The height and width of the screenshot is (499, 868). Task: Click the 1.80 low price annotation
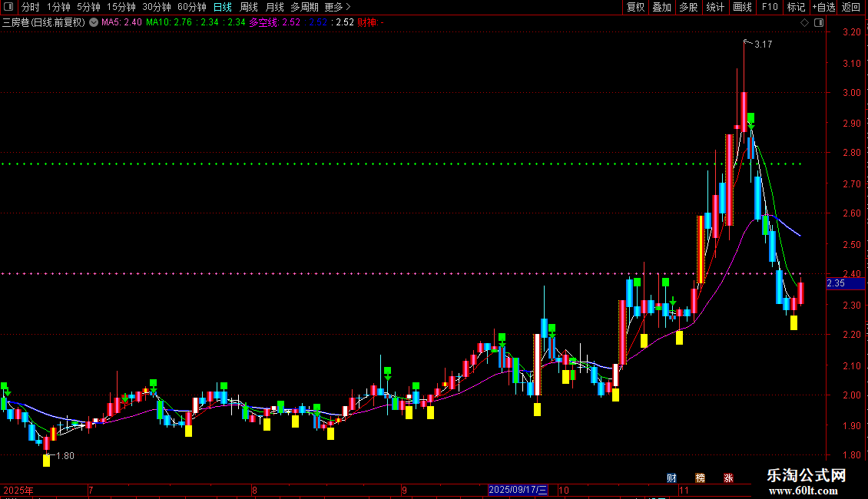pyautogui.click(x=65, y=456)
